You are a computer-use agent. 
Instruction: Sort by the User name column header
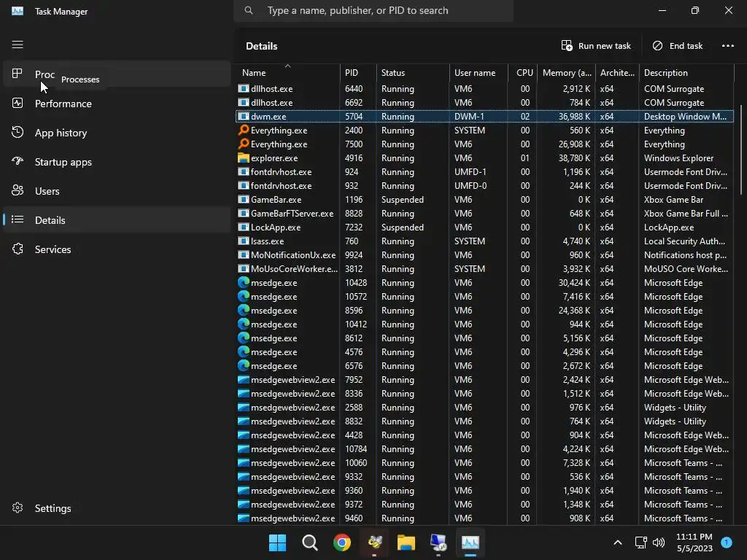pyautogui.click(x=479, y=72)
